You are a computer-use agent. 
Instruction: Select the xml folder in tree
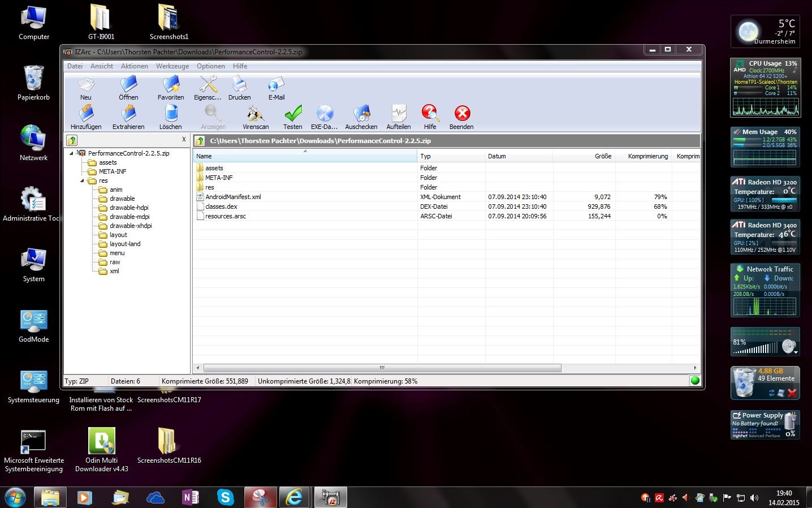[x=114, y=271]
